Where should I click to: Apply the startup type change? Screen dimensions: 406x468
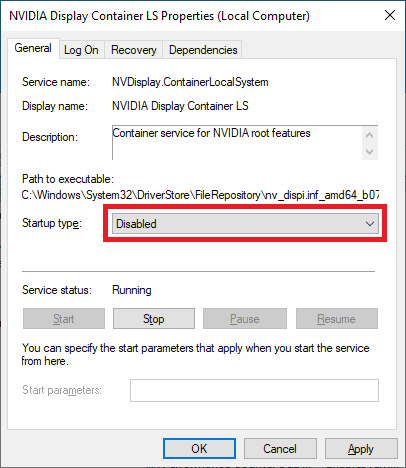point(361,449)
